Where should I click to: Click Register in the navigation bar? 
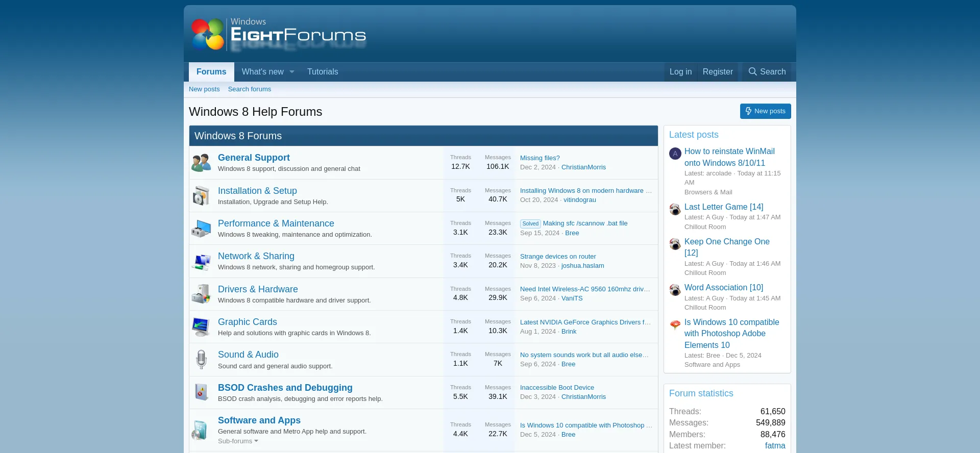pyautogui.click(x=718, y=72)
